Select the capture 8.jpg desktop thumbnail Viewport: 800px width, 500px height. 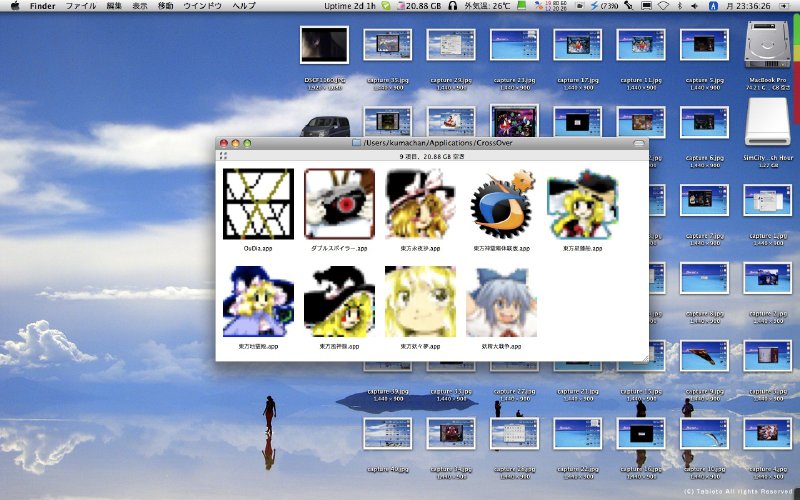[x=704, y=278]
